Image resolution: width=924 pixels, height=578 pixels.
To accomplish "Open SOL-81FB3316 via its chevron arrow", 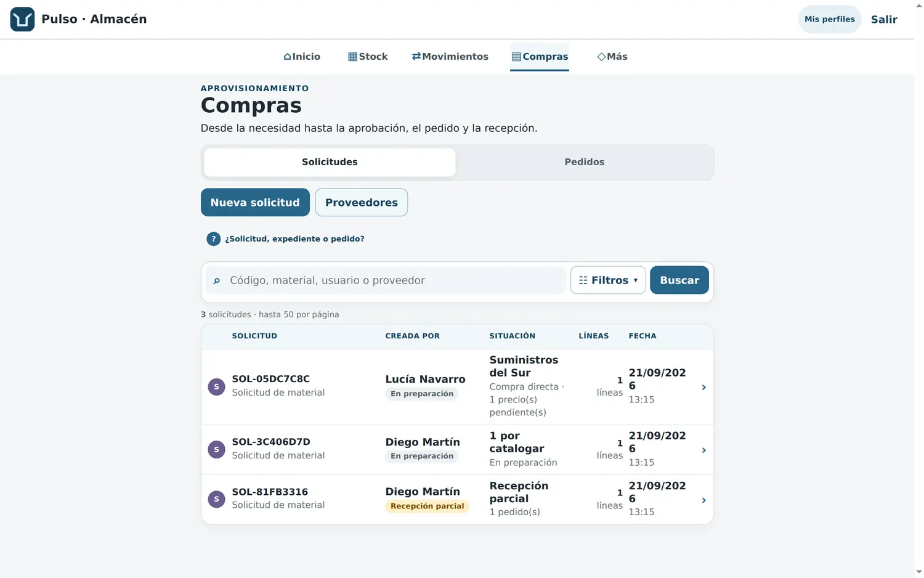I will coord(703,500).
